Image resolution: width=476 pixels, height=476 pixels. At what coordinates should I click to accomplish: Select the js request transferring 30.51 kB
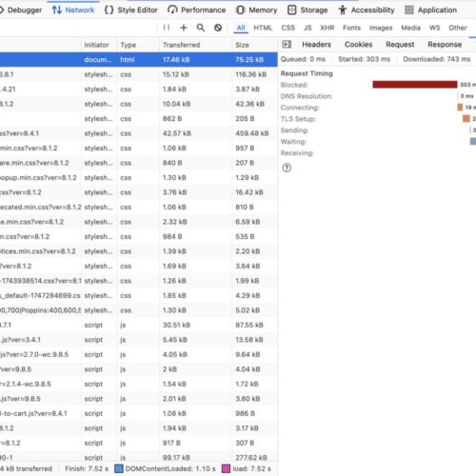click(139, 325)
